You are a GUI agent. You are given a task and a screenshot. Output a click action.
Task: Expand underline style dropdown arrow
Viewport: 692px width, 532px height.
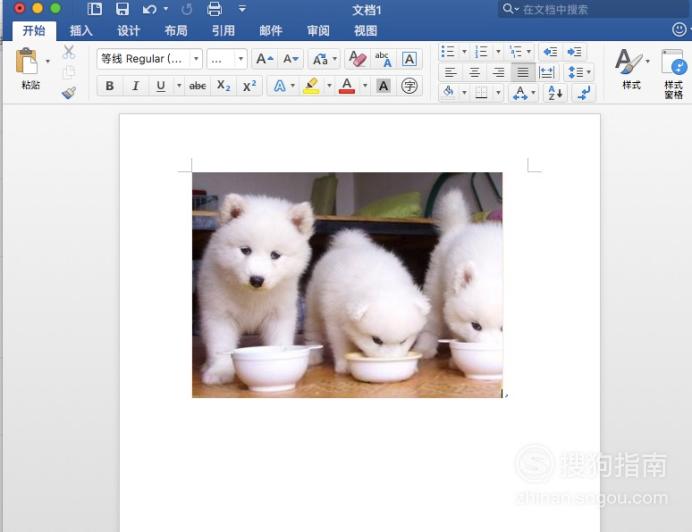179,86
